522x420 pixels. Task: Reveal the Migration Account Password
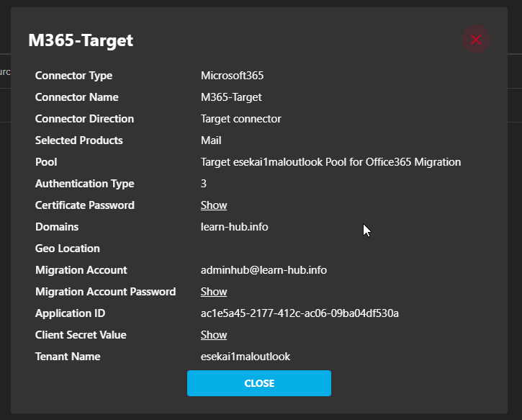point(214,292)
